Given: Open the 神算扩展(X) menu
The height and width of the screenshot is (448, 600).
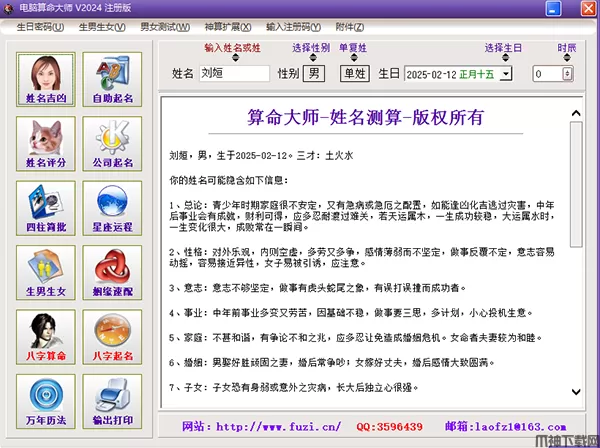Looking at the screenshot, I should coord(228,27).
